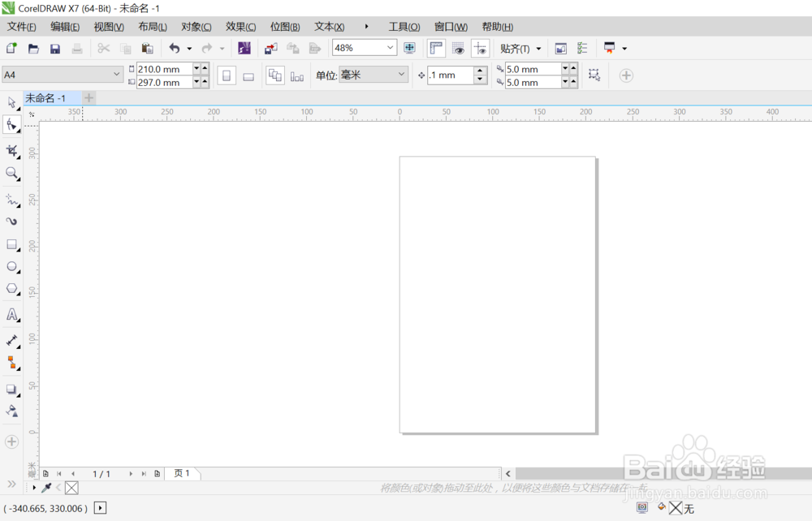812x521 pixels.
Task: Click the page width 210.0 mm field
Action: (x=164, y=69)
